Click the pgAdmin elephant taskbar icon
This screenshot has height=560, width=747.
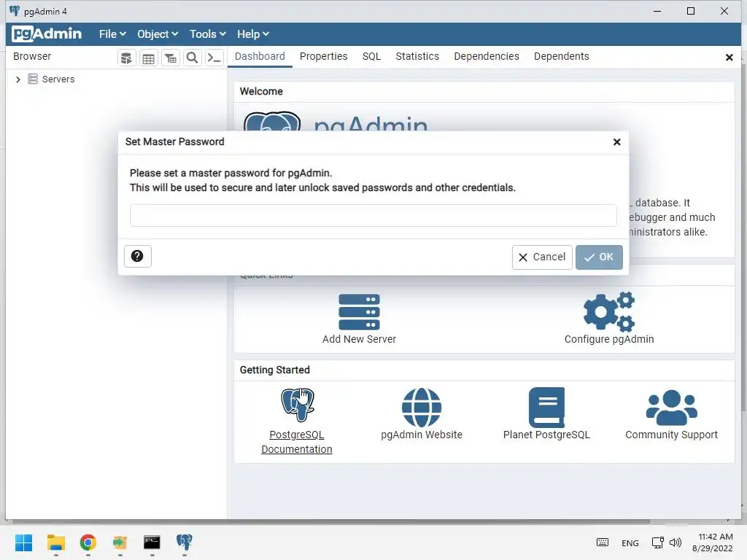[x=185, y=542]
